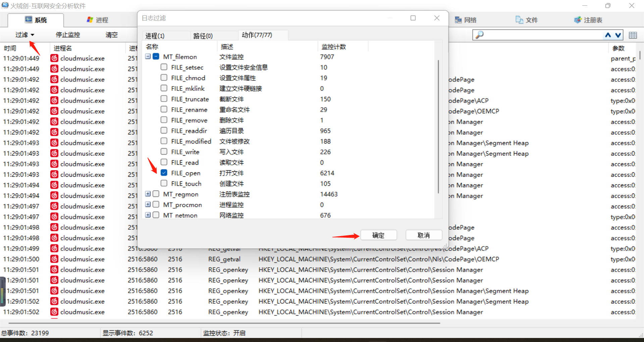Click the 确定 button
The height and width of the screenshot is (342, 644).
[x=378, y=235]
